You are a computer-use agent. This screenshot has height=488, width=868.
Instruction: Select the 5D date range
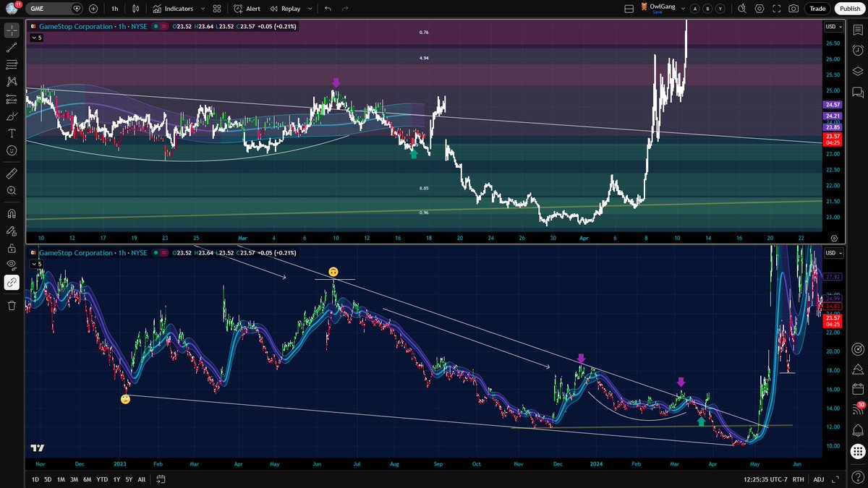point(48,479)
